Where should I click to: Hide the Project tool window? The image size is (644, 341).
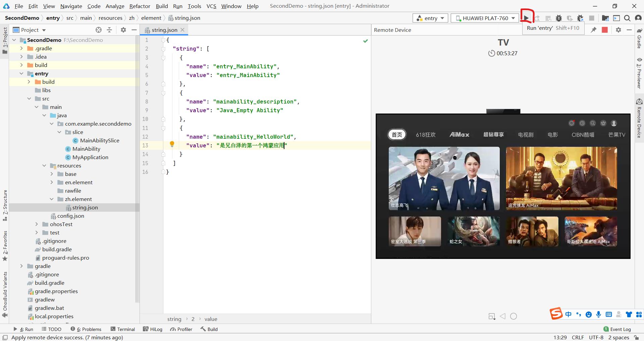(x=134, y=30)
